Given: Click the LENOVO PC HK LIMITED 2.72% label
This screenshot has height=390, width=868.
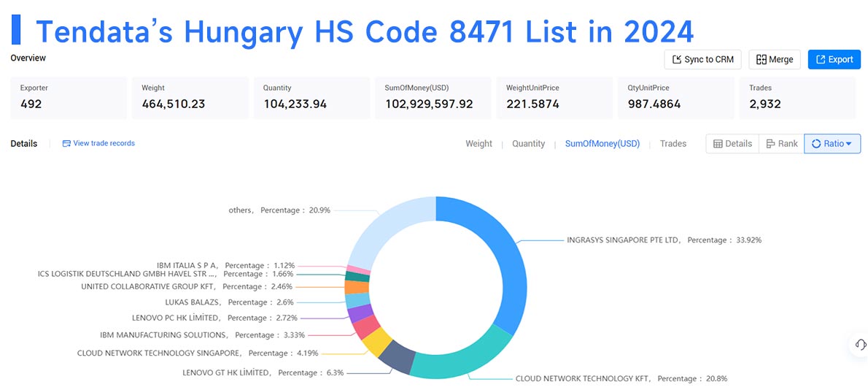Looking at the screenshot, I should click(214, 318).
